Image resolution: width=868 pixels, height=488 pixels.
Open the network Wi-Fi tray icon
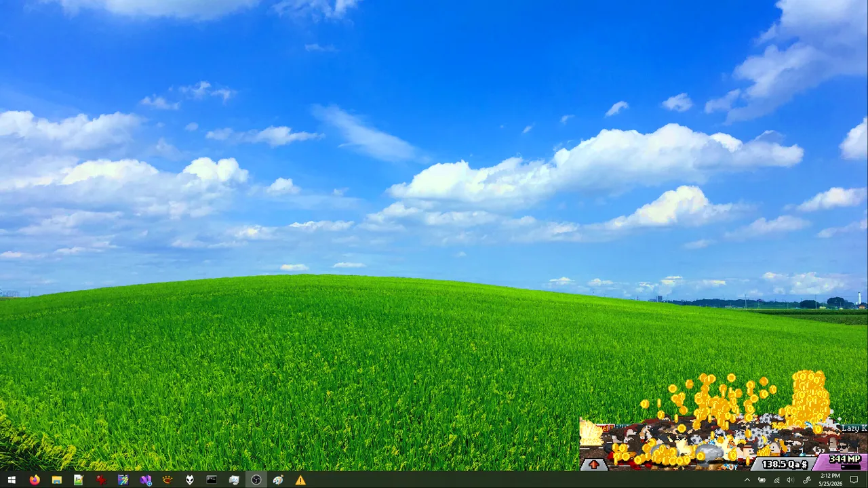tap(776, 480)
